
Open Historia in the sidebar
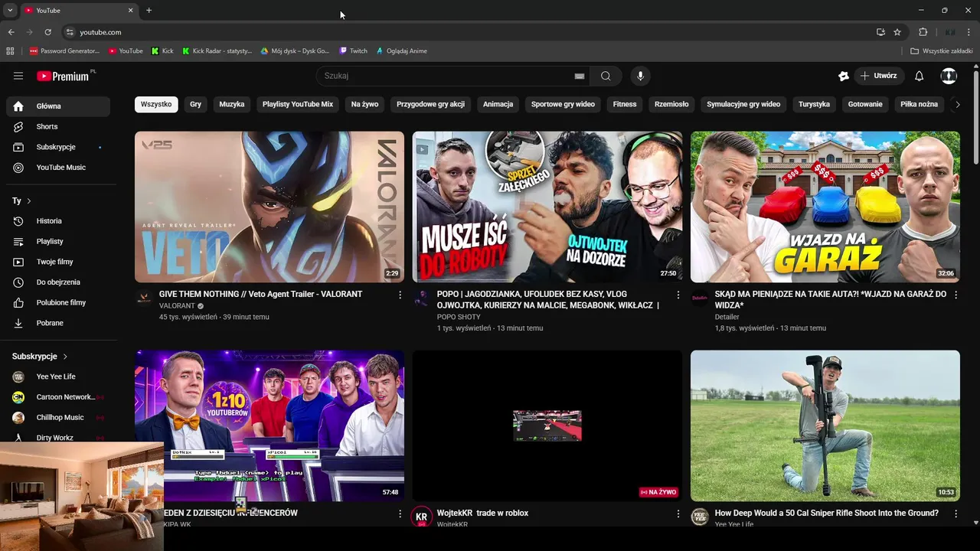click(58, 221)
